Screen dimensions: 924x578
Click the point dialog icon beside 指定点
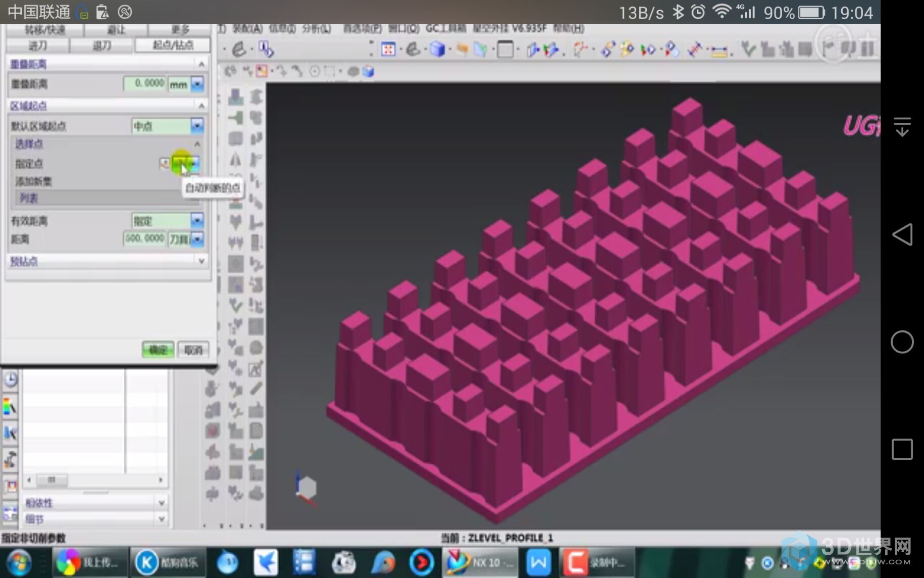click(x=164, y=163)
